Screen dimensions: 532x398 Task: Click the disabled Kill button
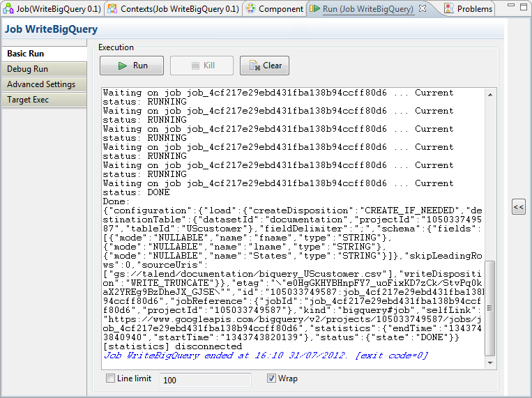202,66
